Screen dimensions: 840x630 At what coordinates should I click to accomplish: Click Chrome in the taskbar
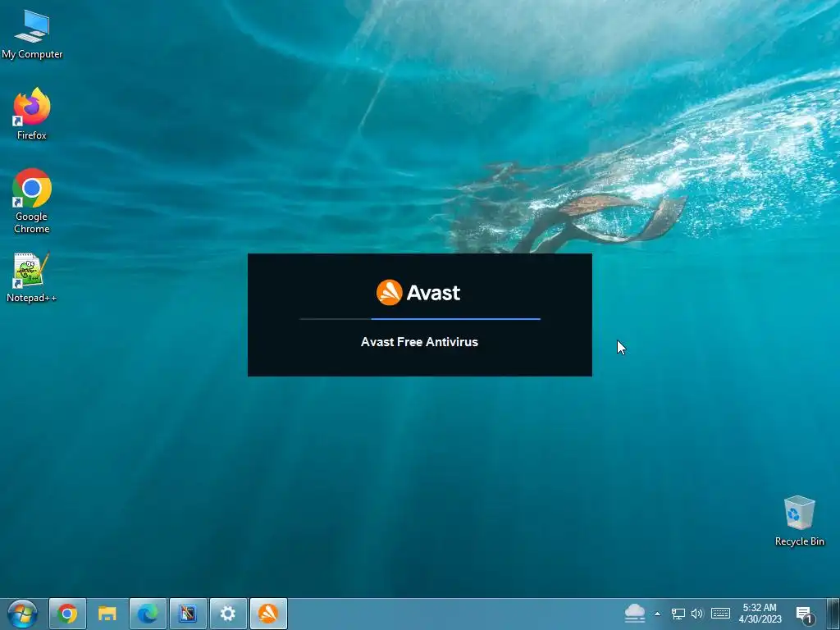click(67, 614)
